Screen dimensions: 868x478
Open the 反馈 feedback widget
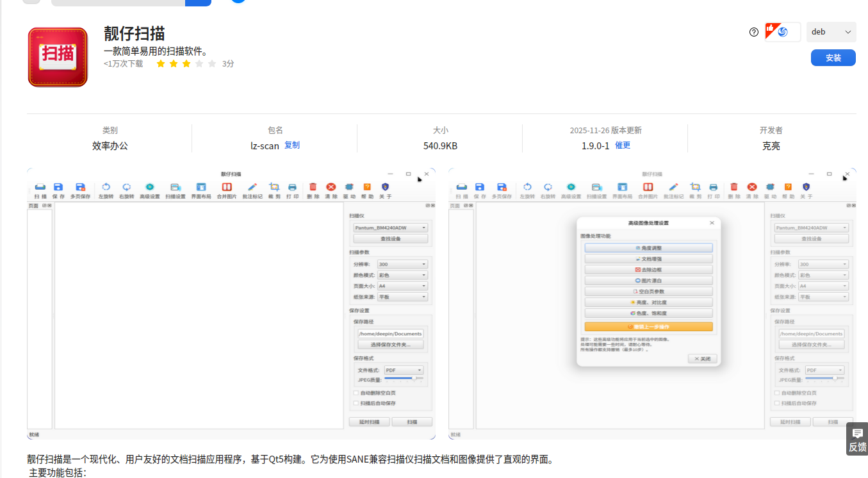click(x=857, y=438)
